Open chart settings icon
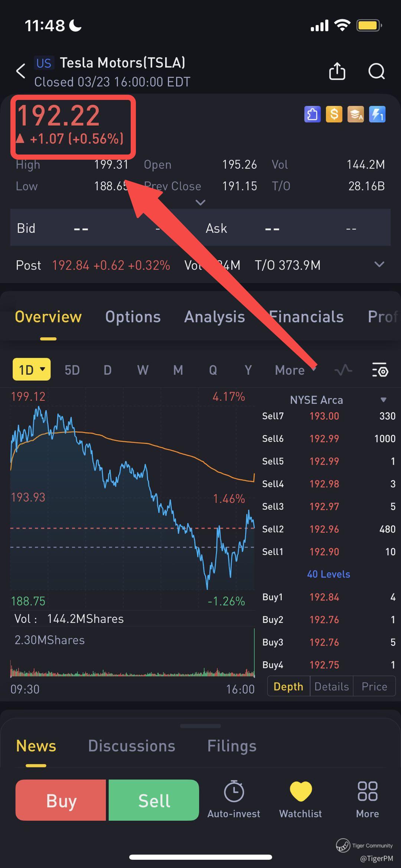Image resolution: width=401 pixels, height=868 pixels. [x=380, y=370]
